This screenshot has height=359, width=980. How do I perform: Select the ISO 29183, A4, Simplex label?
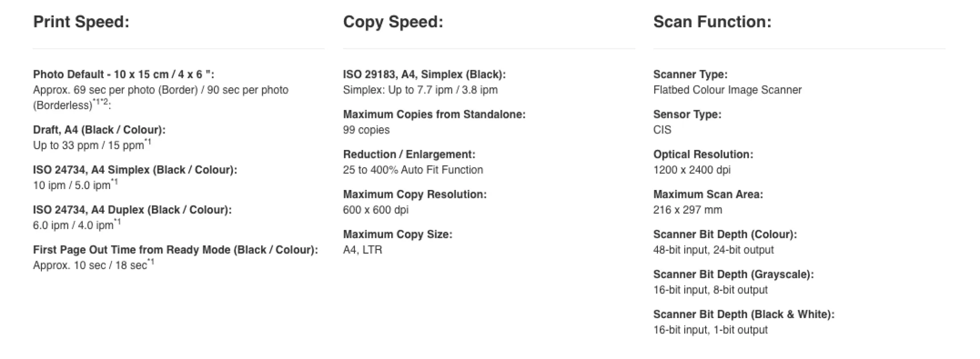(424, 74)
